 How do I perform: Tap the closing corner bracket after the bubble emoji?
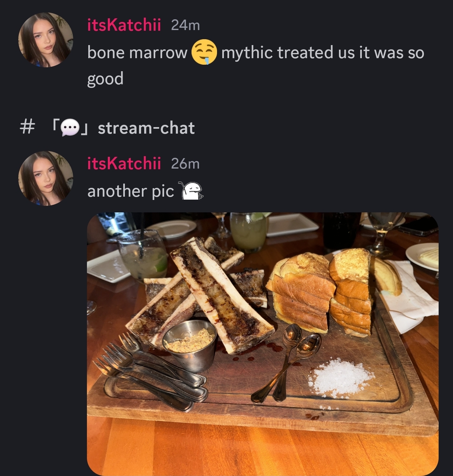[84, 129]
